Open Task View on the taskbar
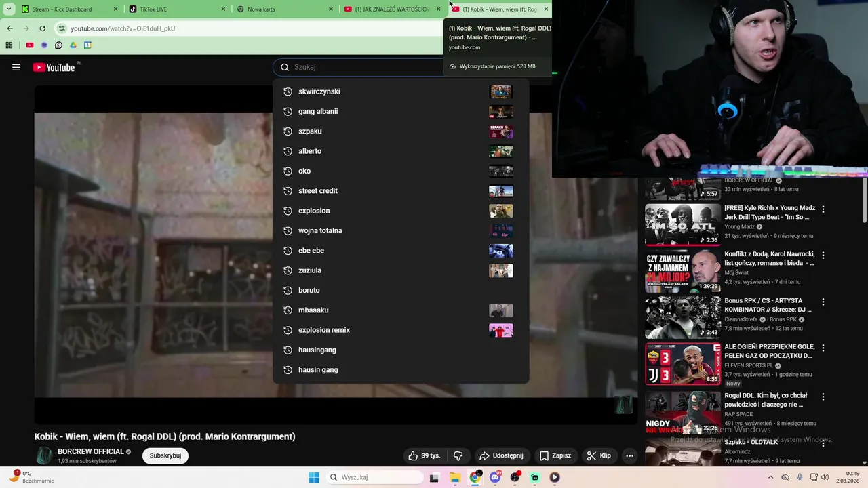Viewport: 868px width, 488px height. tap(434, 477)
